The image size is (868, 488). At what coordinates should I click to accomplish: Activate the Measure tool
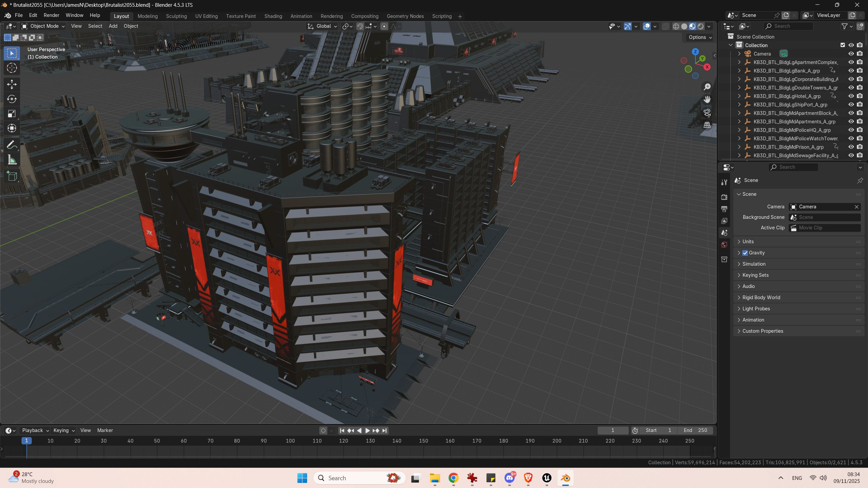pyautogui.click(x=12, y=160)
